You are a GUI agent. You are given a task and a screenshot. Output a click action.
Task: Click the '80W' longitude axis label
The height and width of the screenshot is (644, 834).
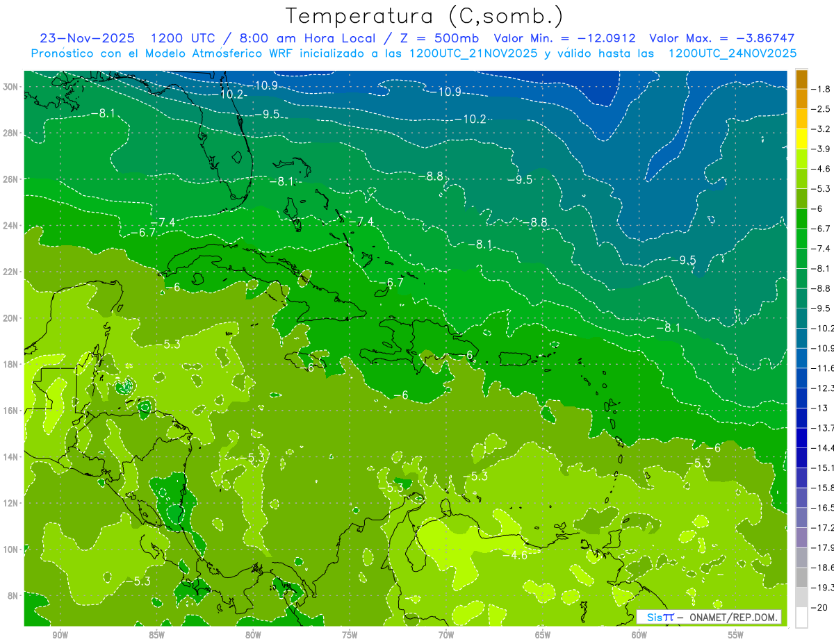pos(253,636)
